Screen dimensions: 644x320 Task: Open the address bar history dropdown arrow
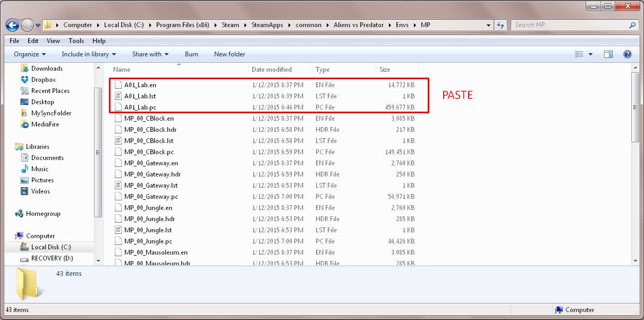489,25
